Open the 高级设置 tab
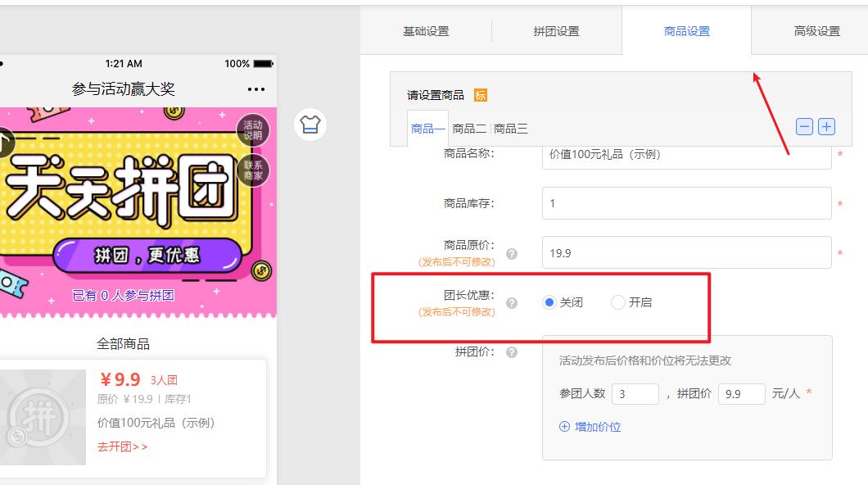Image resolution: width=868 pixels, height=485 pixels. (816, 30)
